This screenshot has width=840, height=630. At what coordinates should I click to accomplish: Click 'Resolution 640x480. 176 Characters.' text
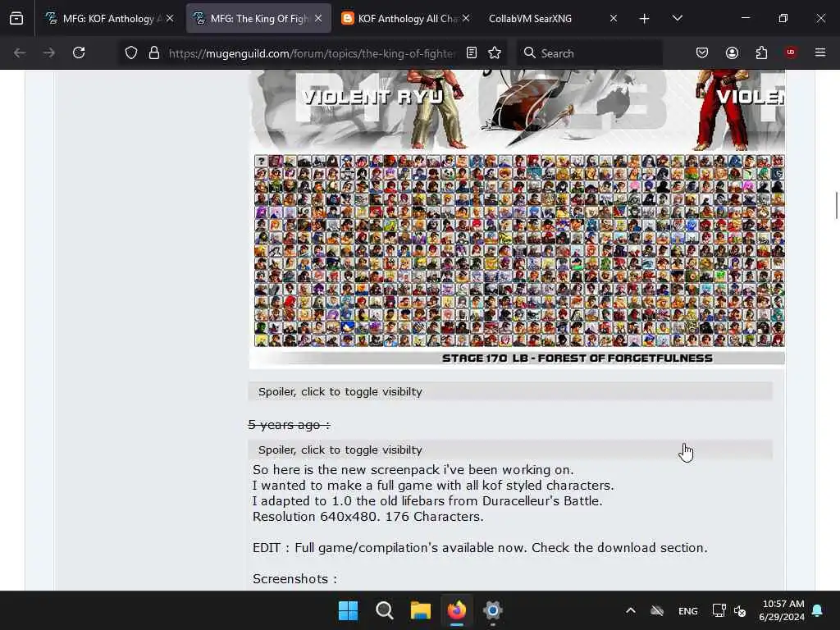coord(368,517)
